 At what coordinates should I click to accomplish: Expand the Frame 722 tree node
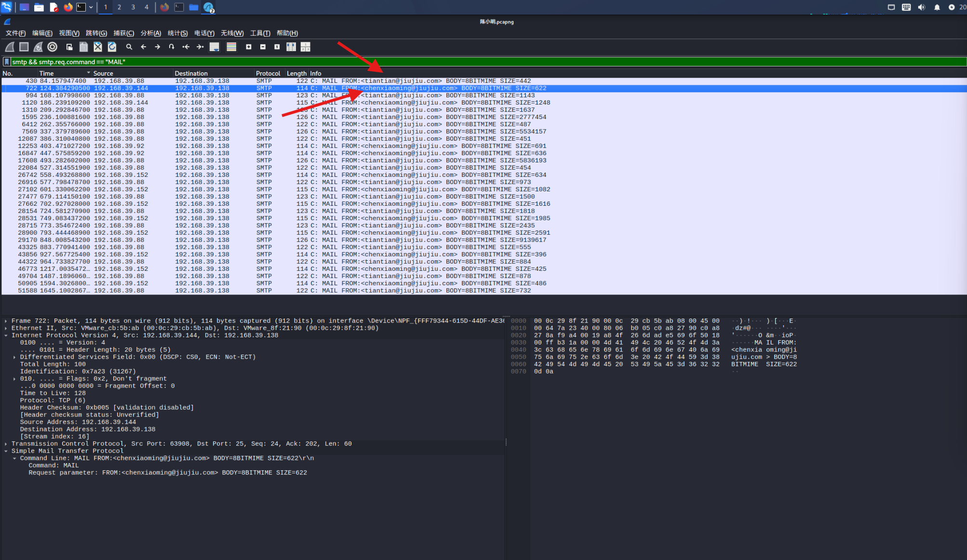click(x=6, y=321)
